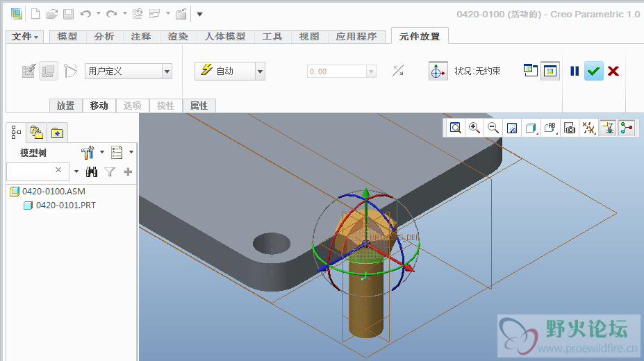Screen dimensions: 644x361
Task: Click the Windows switch icon in quick access toolbar
Action: coord(154,14)
